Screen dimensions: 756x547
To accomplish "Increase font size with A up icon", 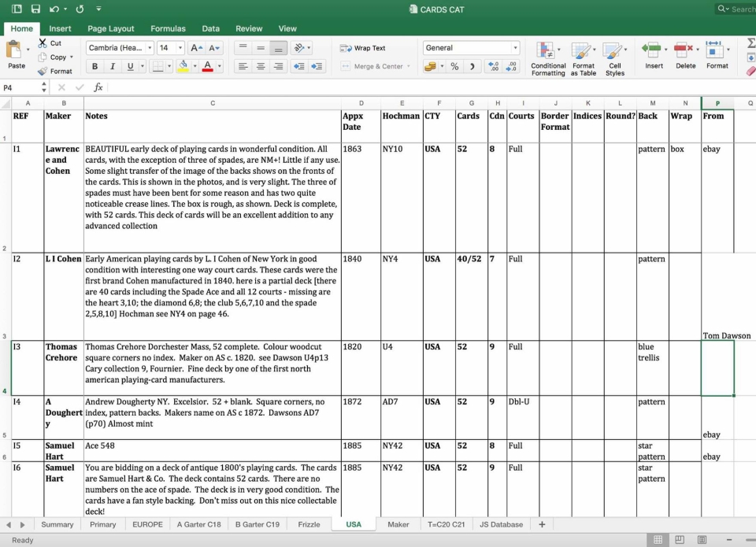I will (x=196, y=48).
